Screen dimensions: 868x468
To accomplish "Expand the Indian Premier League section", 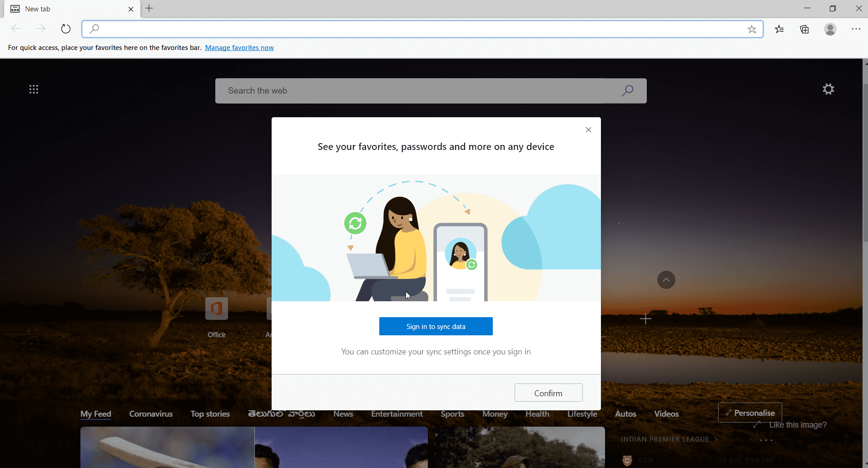I will coord(716,439).
